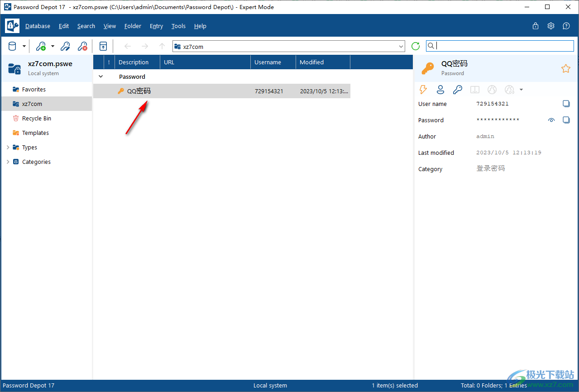579x392 pixels.
Task: Delete the selected entry via red-x key icon
Action: (x=82, y=46)
